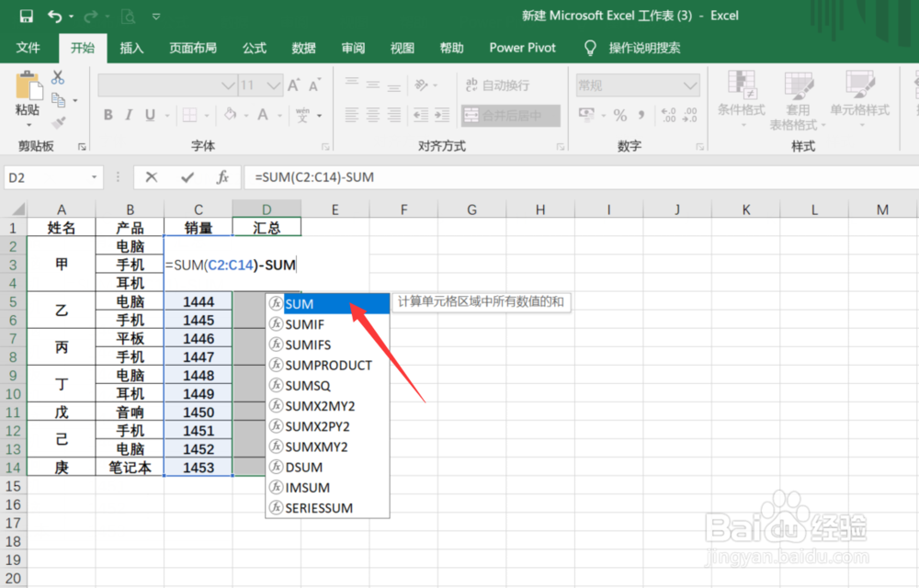
Task: Click the Decrease Decimal icon
Action: [x=690, y=115]
